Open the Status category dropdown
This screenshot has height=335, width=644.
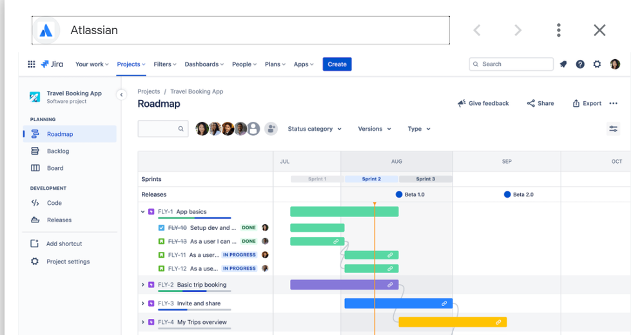point(315,129)
